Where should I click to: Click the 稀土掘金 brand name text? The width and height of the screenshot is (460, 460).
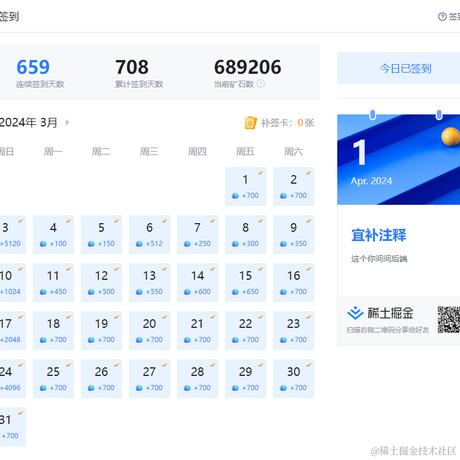click(x=390, y=313)
